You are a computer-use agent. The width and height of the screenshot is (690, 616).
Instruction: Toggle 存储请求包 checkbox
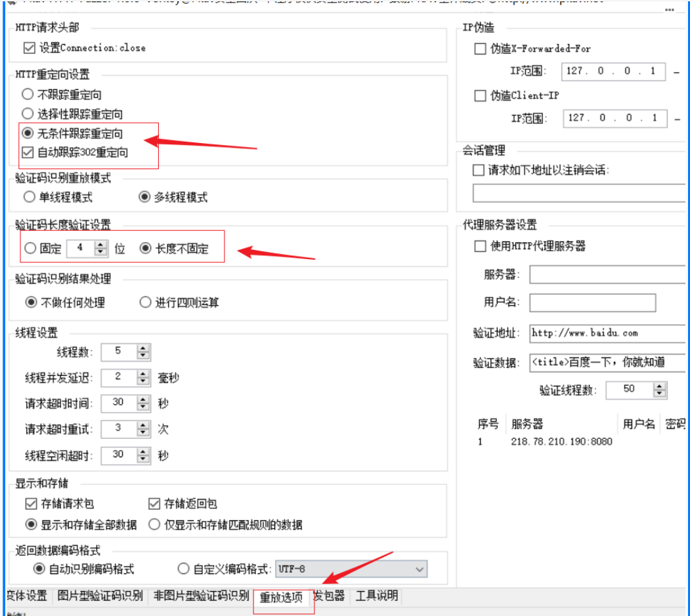[x=32, y=503]
